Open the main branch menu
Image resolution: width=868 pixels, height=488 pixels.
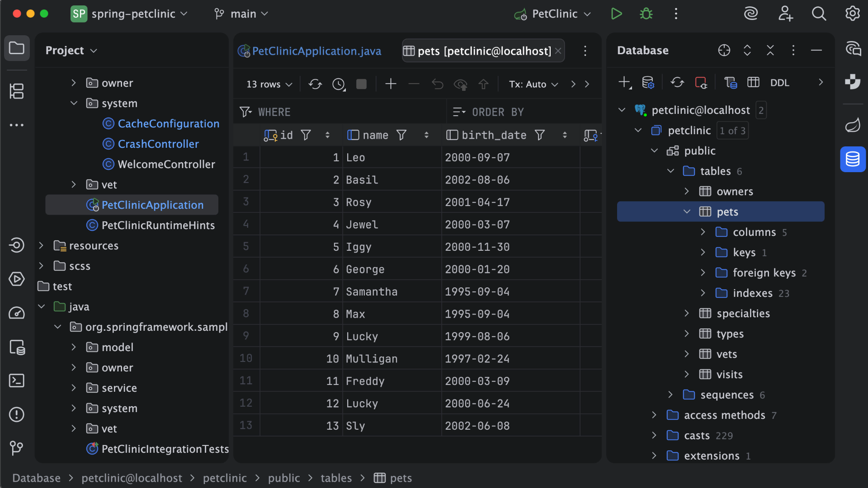[242, 14]
